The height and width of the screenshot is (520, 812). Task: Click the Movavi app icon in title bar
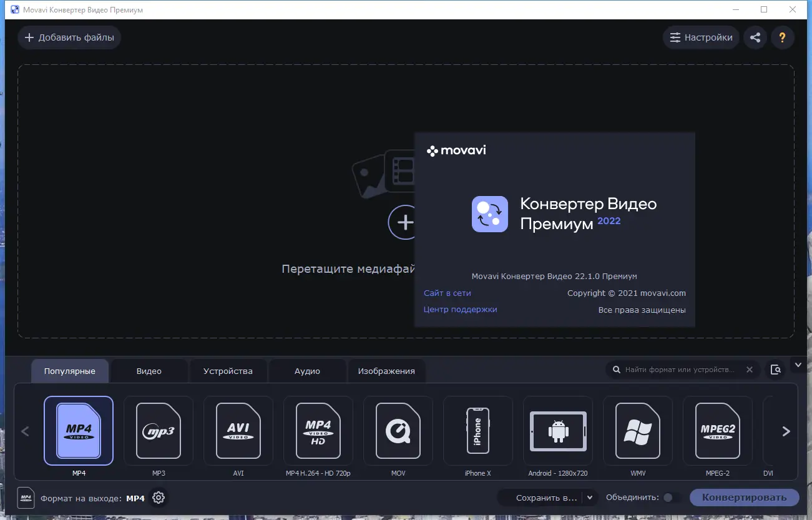coord(14,9)
